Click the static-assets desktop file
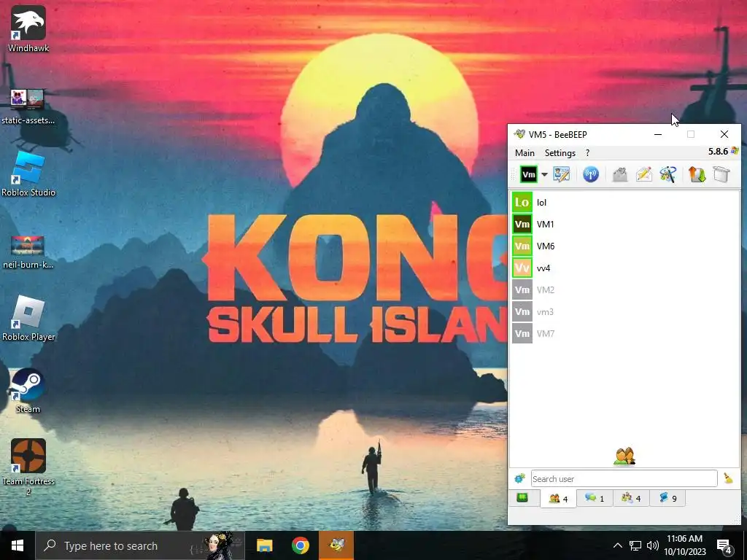The image size is (747, 560). [x=28, y=106]
